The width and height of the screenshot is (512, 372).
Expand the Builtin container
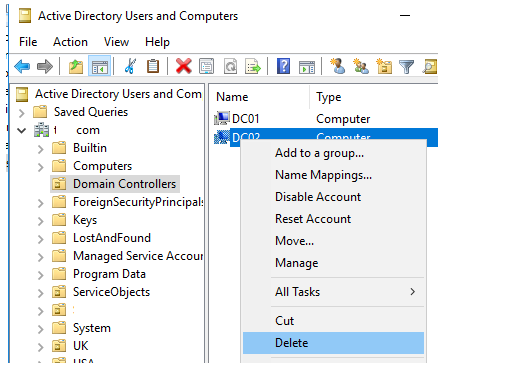pyautogui.click(x=41, y=149)
